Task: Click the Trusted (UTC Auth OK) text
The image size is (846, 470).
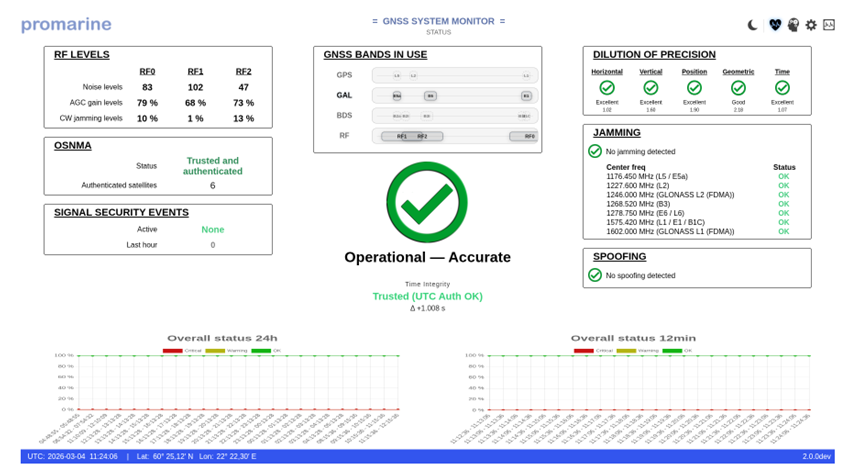Action: coord(427,296)
